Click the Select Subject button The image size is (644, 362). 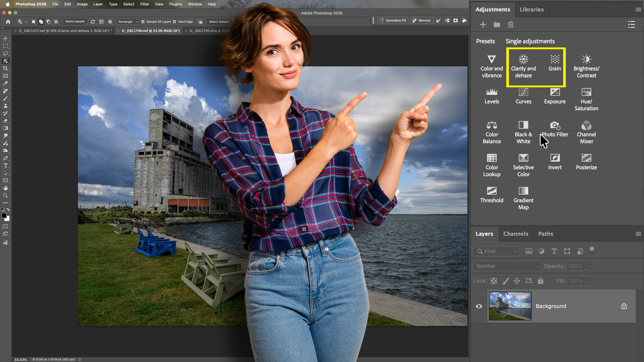pos(219,22)
